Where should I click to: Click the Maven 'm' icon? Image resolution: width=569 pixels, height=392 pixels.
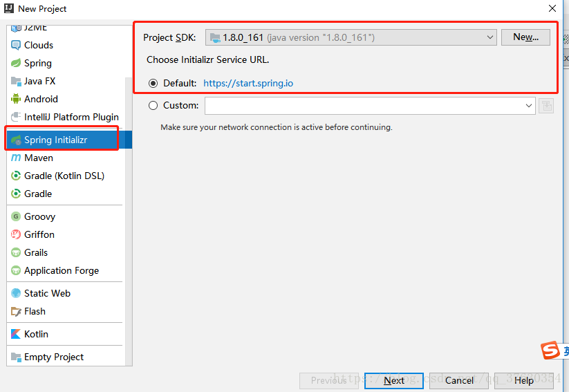pyautogui.click(x=16, y=158)
